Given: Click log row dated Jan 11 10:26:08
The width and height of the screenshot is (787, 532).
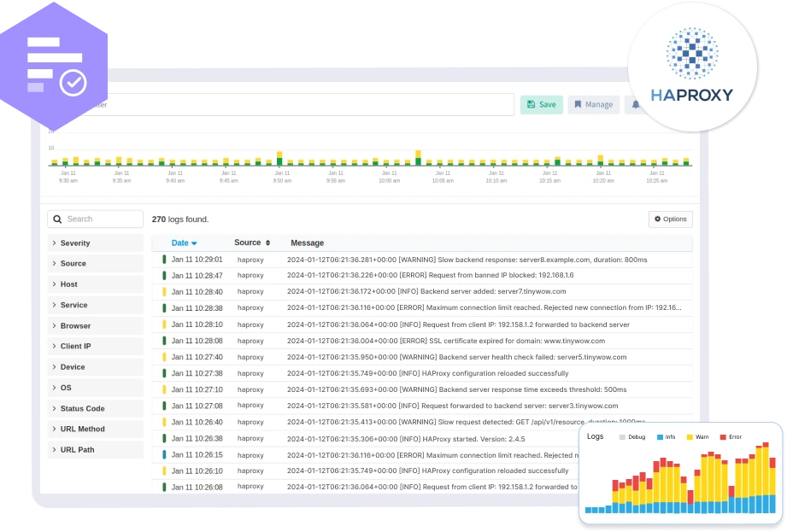Looking at the screenshot, I should click(366, 487).
